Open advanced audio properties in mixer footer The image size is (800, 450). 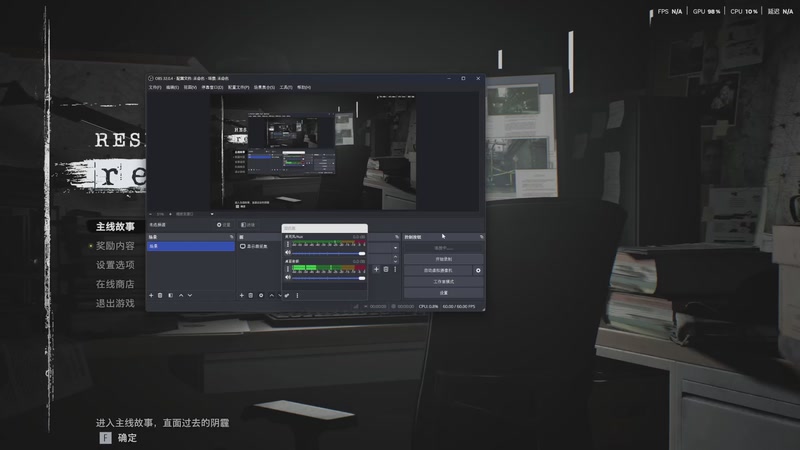pyautogui.click(x=287, y=295)
